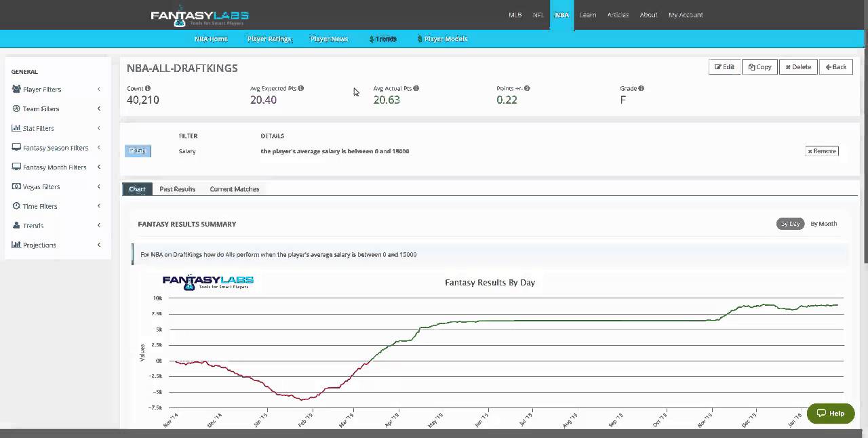
Task: Expand the Fantasy Month Filters section
Action: [99, 167]
